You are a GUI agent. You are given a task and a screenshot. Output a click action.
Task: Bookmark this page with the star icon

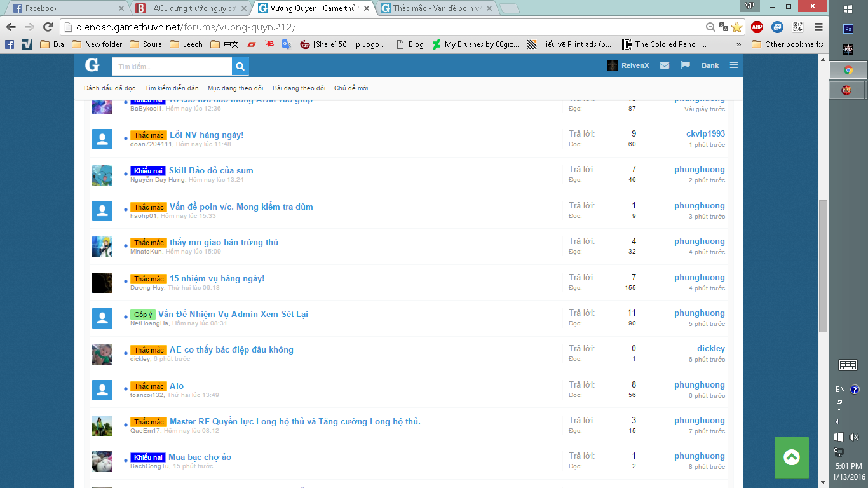pyautogui.click(x=736, y=27)
